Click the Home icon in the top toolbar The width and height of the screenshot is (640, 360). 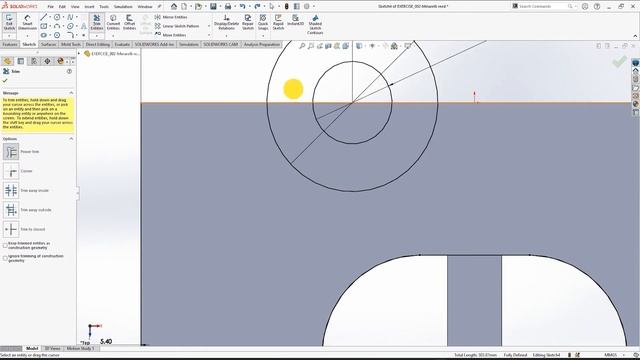click(x=174, y=6)
